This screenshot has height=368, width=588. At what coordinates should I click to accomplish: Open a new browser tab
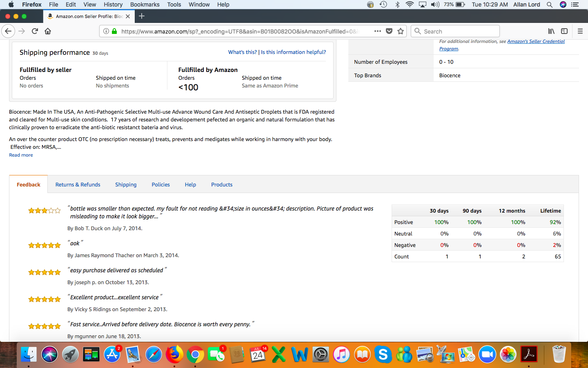[142, 16]
